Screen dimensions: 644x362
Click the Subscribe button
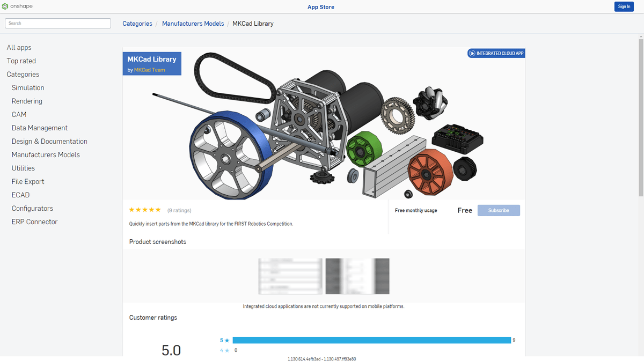[499, 210]
